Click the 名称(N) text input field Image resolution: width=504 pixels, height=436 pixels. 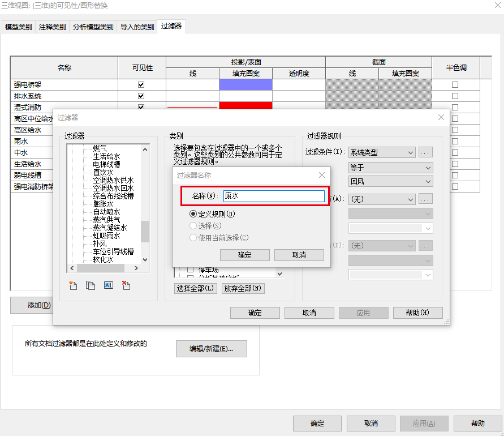click(274, 196)
